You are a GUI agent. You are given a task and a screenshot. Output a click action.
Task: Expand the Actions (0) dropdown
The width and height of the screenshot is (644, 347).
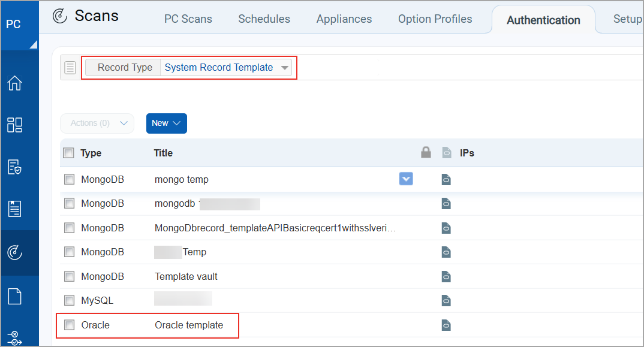tap(97, 123)
